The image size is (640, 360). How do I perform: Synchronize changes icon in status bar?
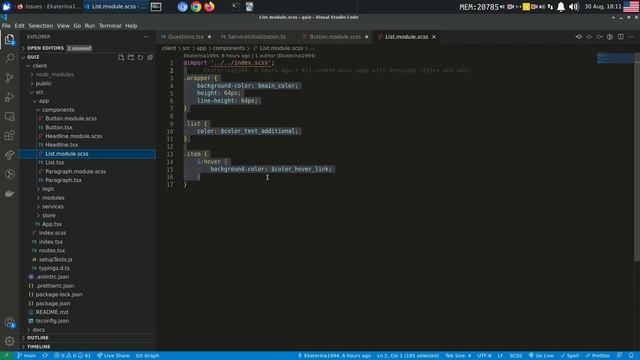tap(45, 356)
